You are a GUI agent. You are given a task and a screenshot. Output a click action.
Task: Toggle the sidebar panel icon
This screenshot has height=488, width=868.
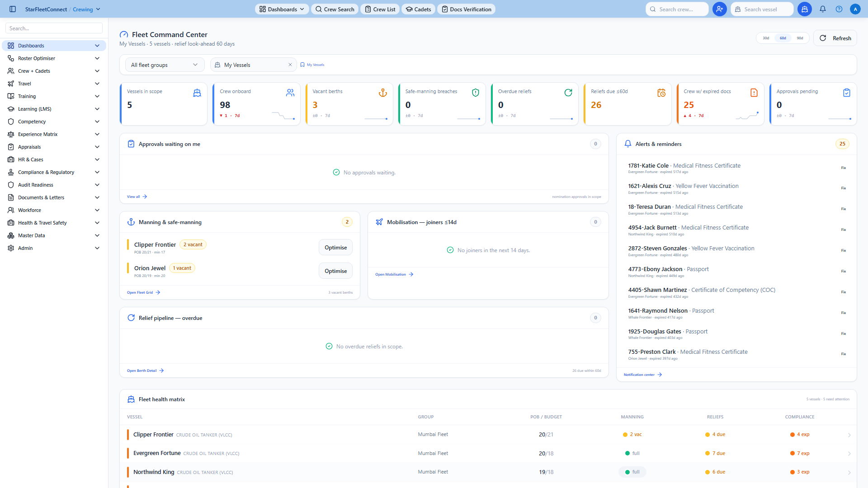[13, 9]
